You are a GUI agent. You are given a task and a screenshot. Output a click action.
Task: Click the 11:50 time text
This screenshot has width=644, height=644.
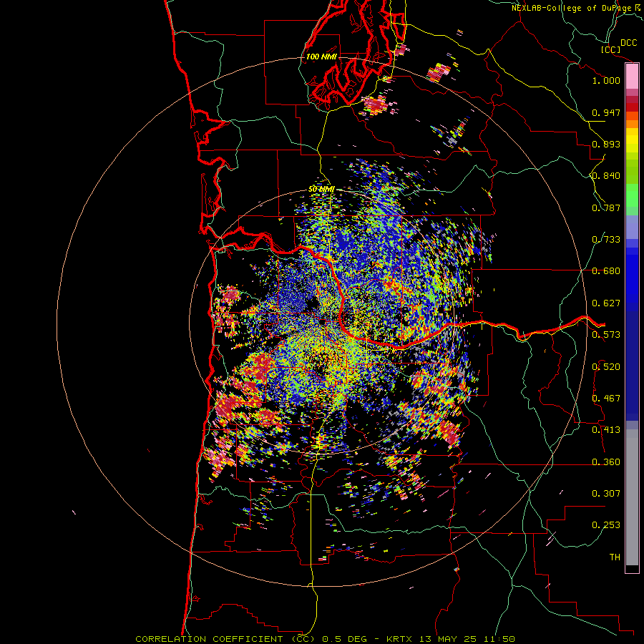(x=498, y=639)
